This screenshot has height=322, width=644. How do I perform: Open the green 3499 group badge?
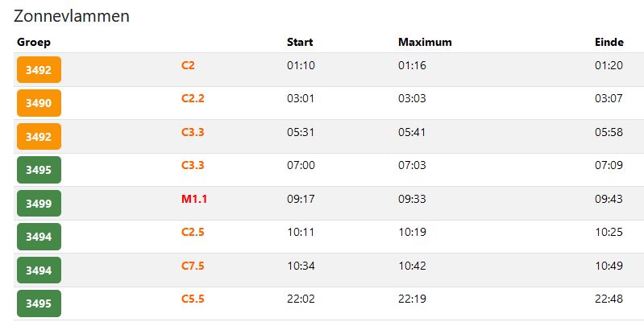pos(39,204)
